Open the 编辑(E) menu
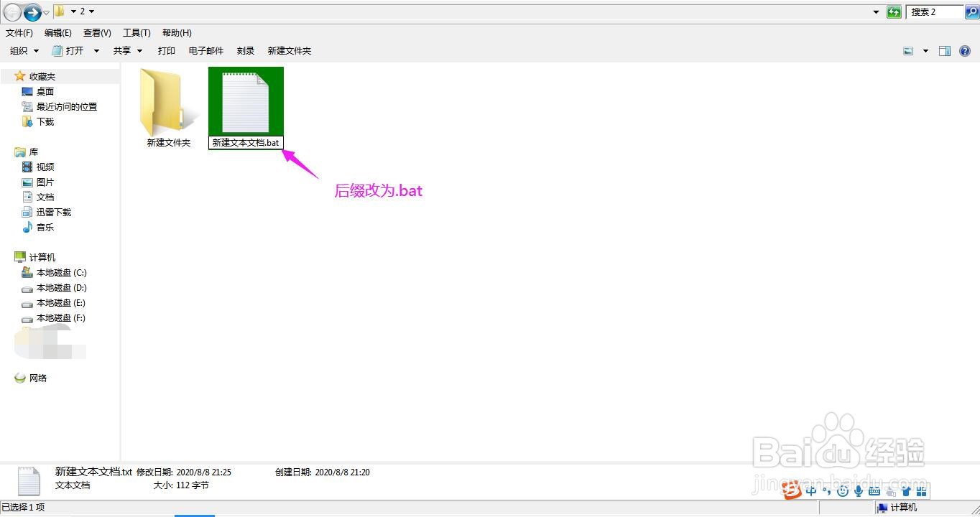This screenshot has height=517, width=980. [x=58, y=33]
